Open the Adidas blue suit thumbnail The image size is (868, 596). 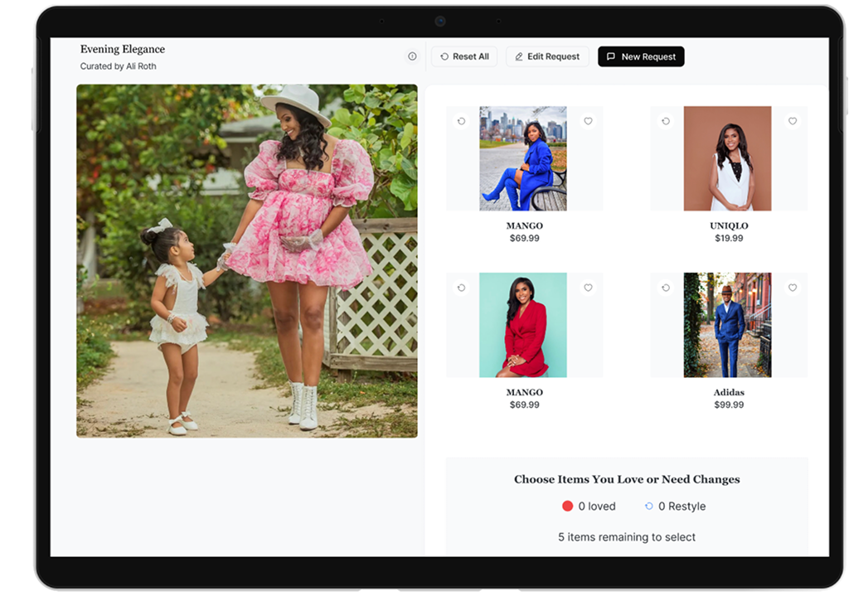[727, 325]
